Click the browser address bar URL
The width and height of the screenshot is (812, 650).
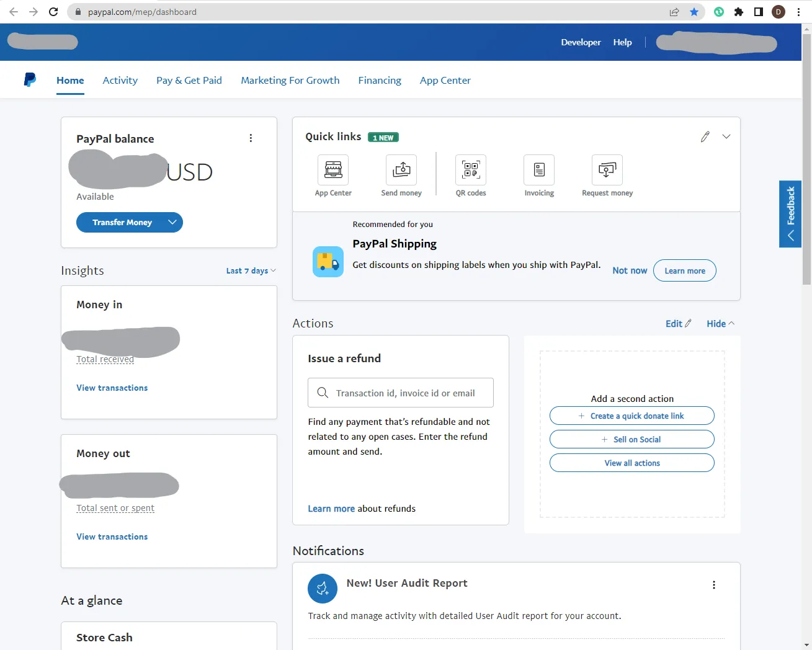[x=142, y=12]
